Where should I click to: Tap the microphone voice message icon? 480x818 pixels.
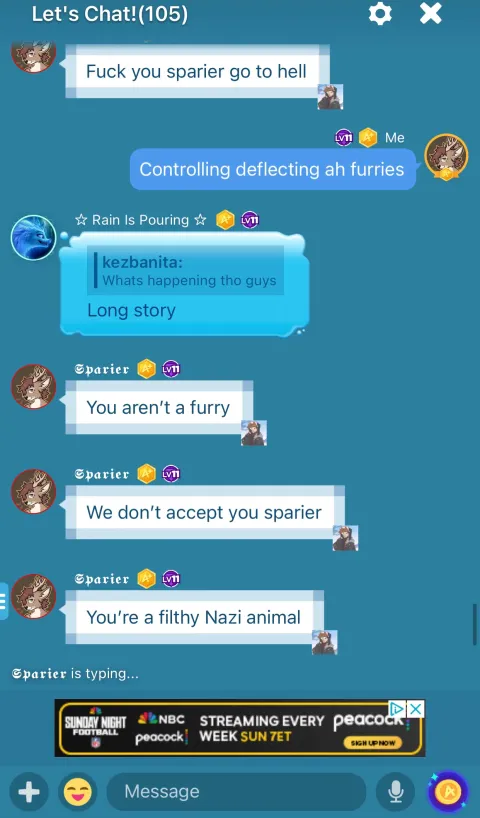point(395,793)
